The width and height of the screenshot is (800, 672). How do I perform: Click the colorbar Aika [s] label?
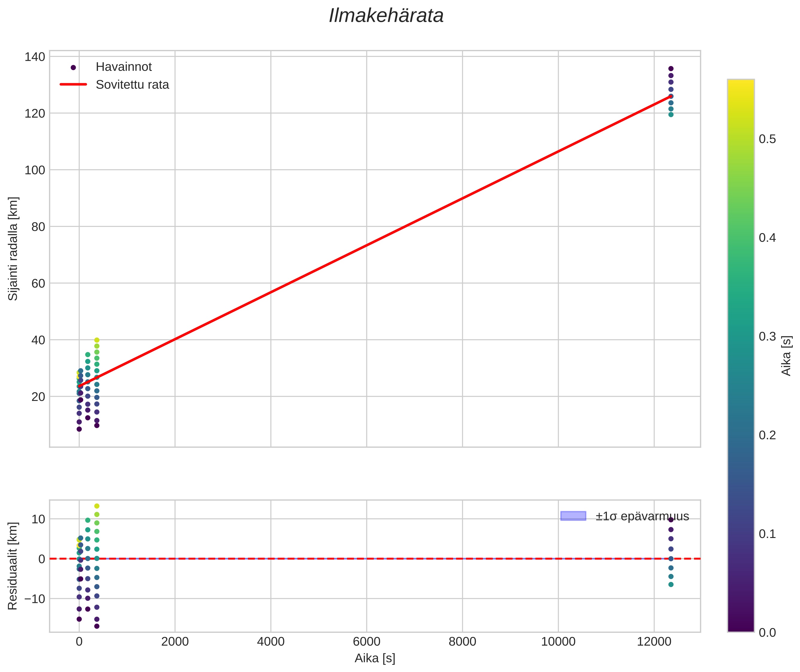pyautogui.click(x=787, y=355)
